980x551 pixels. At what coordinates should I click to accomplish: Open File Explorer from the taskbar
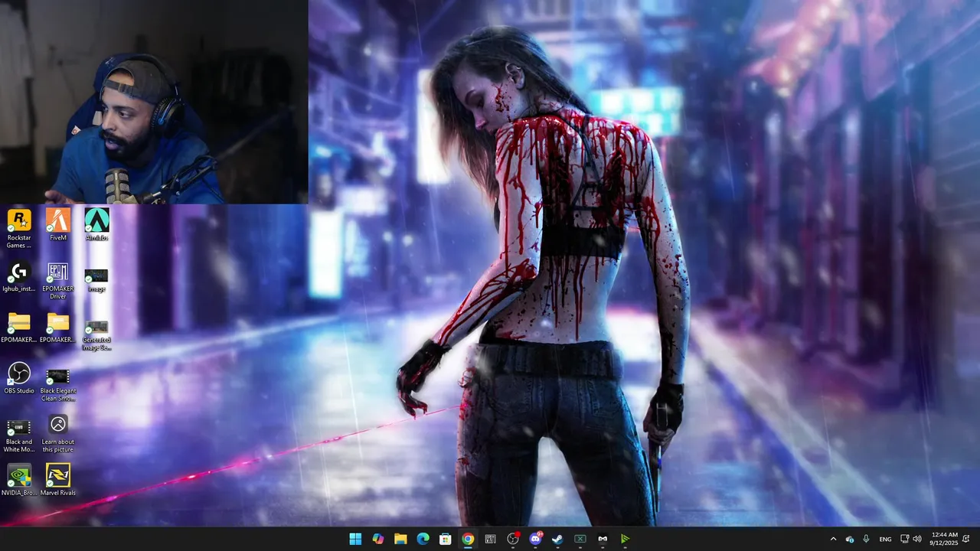(400, 539)
